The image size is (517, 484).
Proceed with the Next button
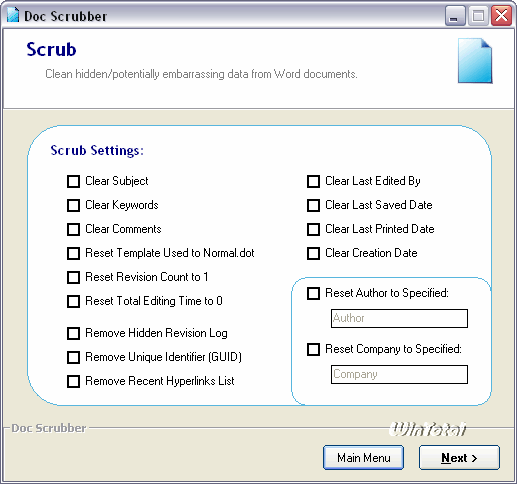coord(459,458)
